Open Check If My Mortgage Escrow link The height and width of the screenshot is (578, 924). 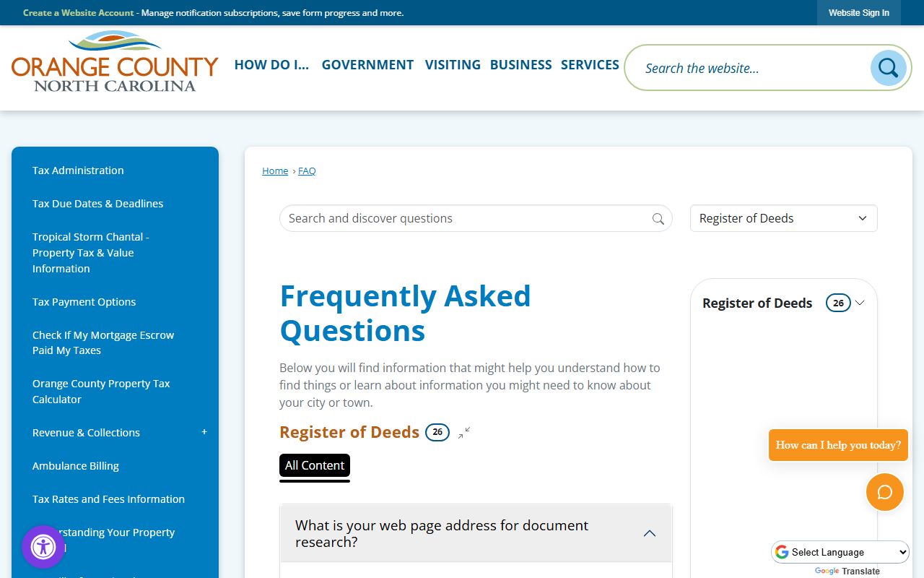(x=103, y=342)
